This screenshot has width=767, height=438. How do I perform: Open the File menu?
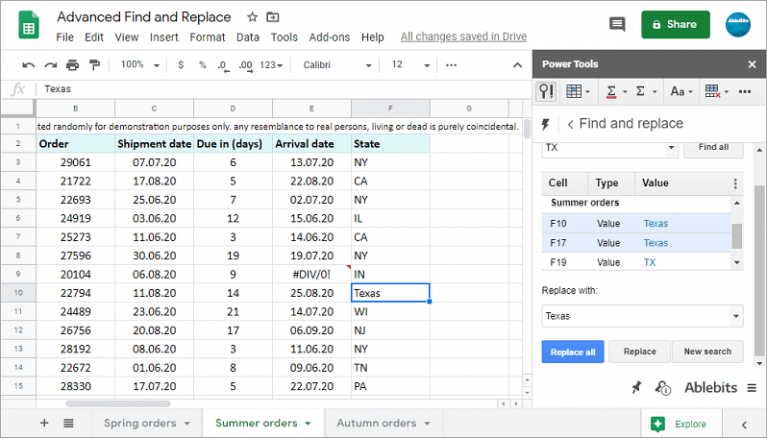coord(65,37)
